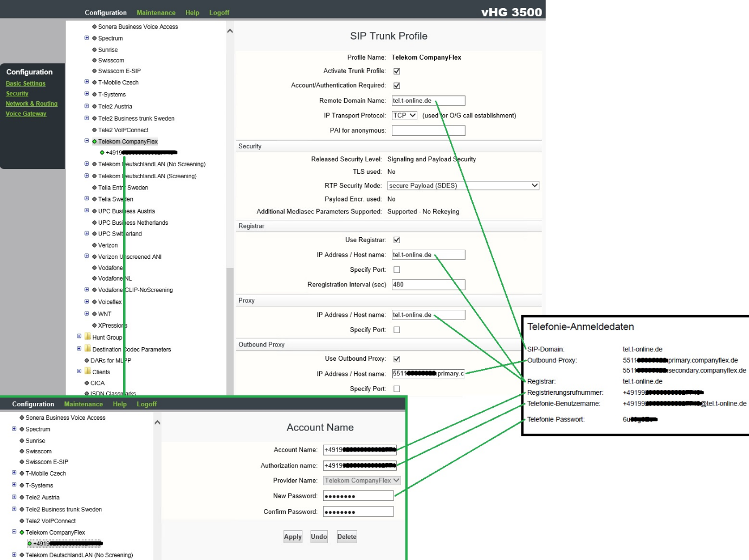Viewport: 749px width, 560px height.
Task: Click the Delete button
Action: pos(347,537)
